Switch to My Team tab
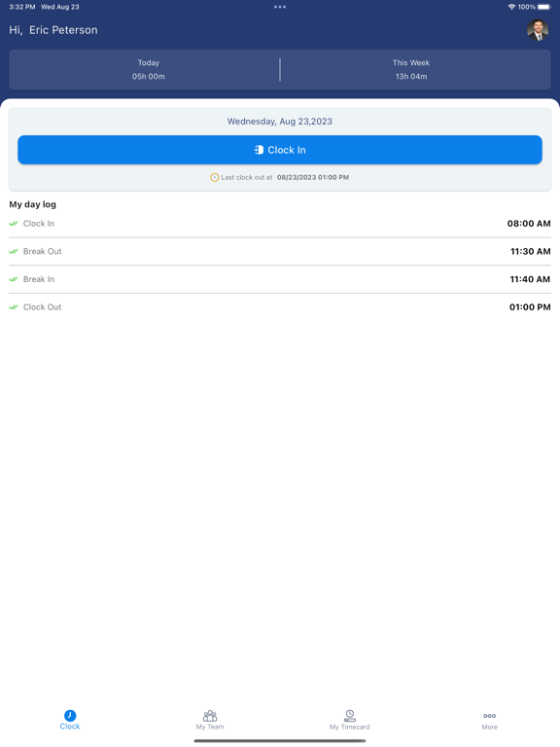Image resolution: width=560 pixels, height=747 pixels. pos(210,720)
